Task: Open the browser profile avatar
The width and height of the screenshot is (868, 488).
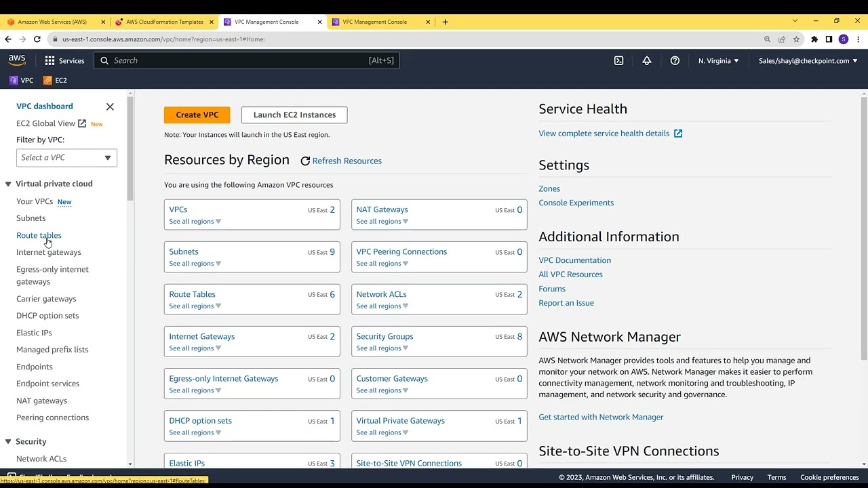Action: pyautogui.click(x=844, y=39)
